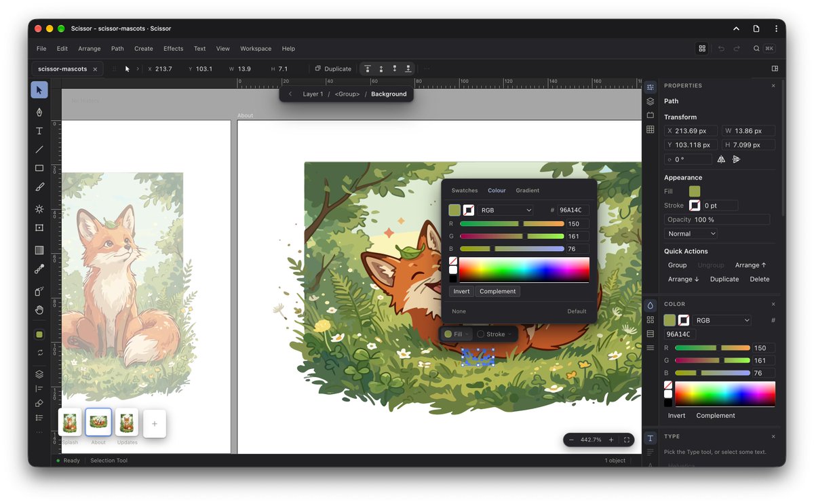Select the Rectangle tool
The width and height of the screenshot is (814, 504).
coord(39,168)
